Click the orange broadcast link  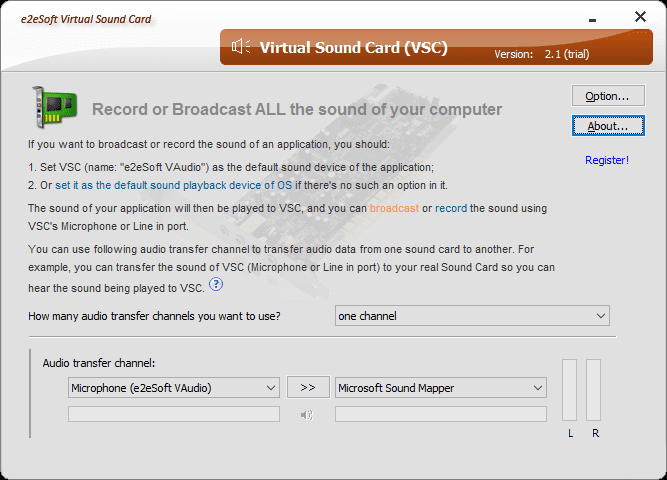coord(394,208)
